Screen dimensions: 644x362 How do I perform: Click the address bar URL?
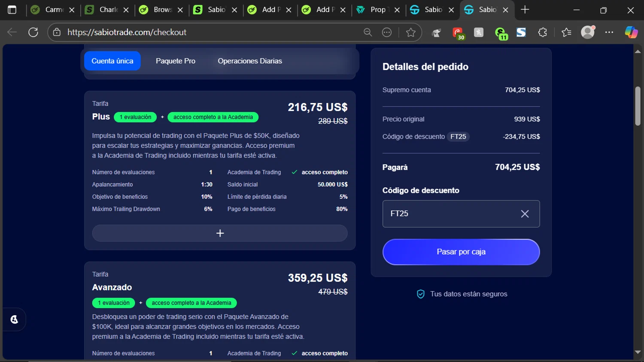[127, 32]
